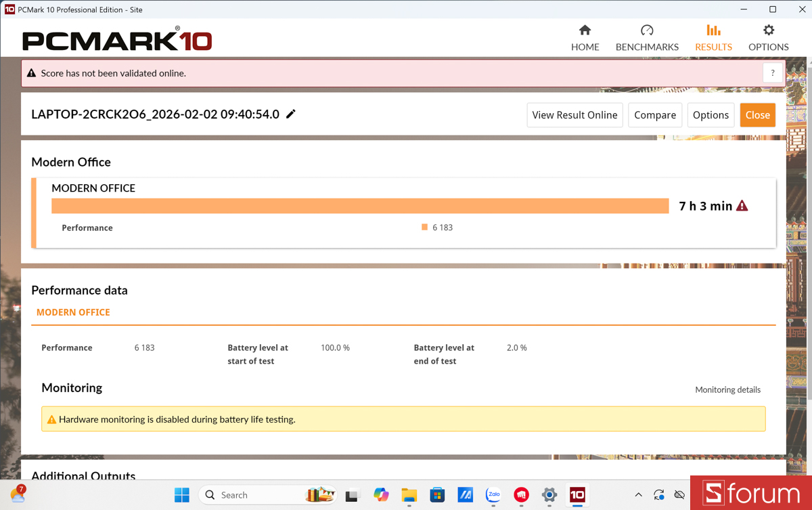
Task: Click the Battery level at end value 2.0 %
Action: point(516,347)
